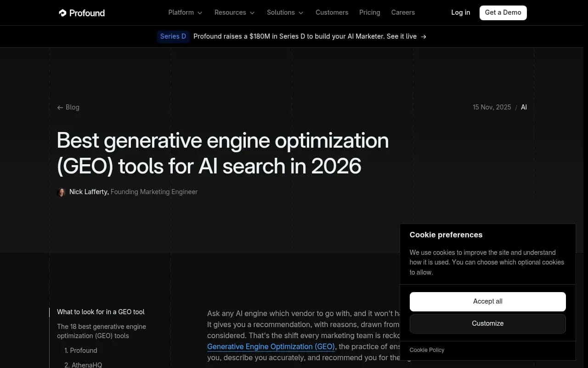Click the date 15 Nov, 2025
This screenshot has height=368, width=588.
[x=492, y=107]
